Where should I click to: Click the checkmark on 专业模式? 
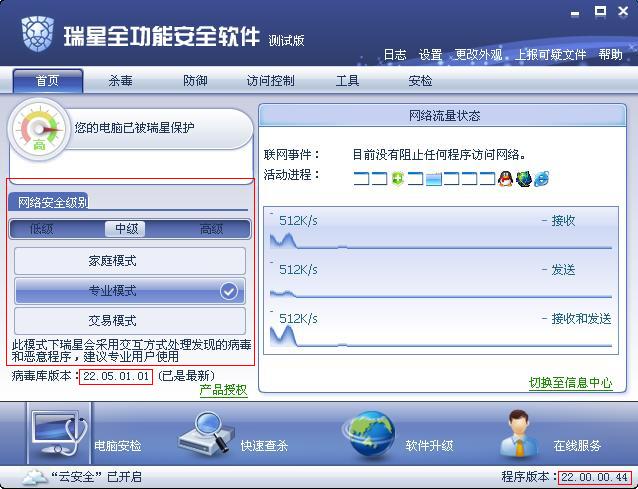(229, 291)
